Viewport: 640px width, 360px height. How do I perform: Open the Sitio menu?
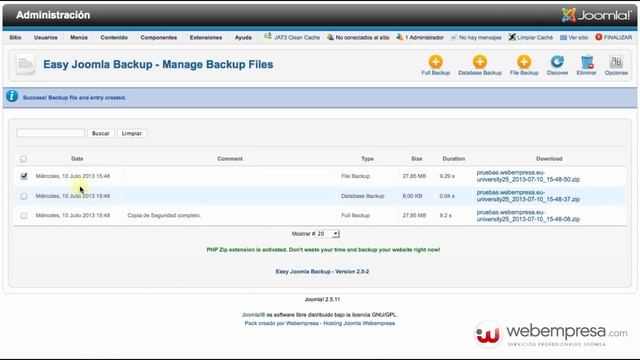point(15,37)
